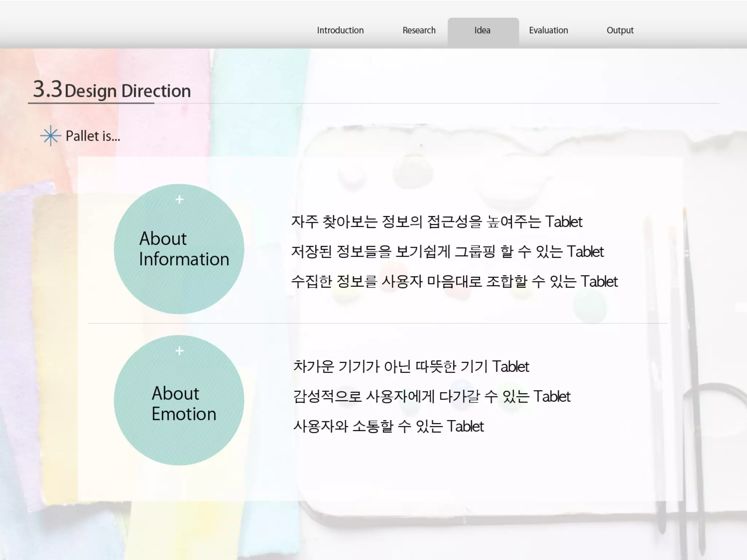Image resolution: width=747 pixels, height=560 pixels.
Task: Click line '차가운 기기가 아닌 따뜻한 기기 Tablet'
Action: (x=411, y=366)
